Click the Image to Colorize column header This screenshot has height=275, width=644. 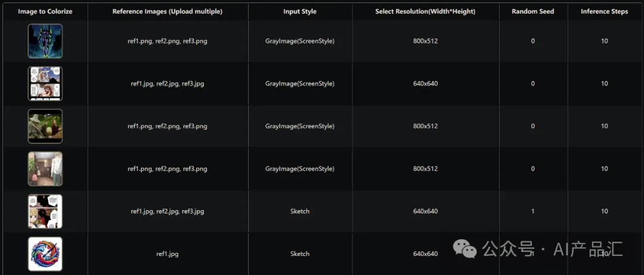click(x=45, y=11)
